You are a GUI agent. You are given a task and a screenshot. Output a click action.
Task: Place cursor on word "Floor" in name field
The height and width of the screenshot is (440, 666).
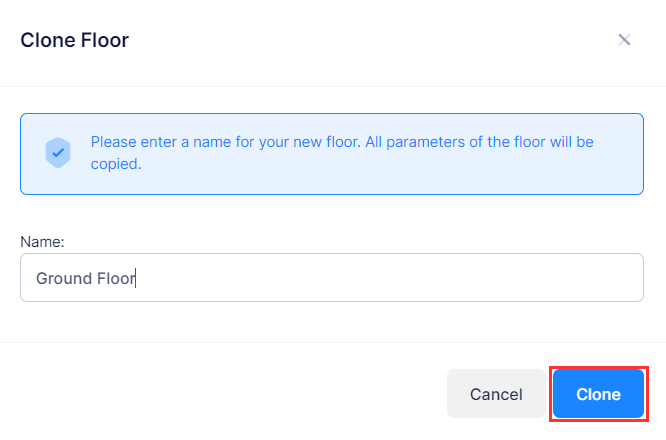(113, 278)
